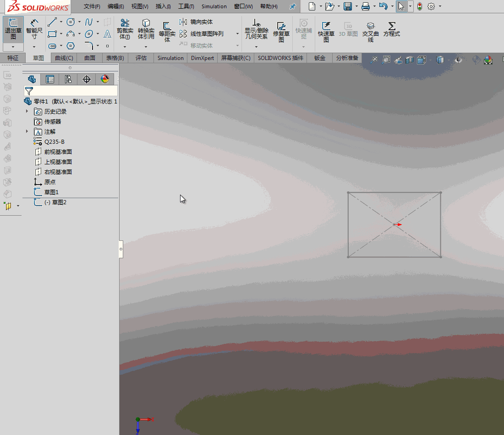Open the Linear Sketch Pattern dropdown arrow
Viewport: 504px width, 435px height.
pyautogui.click(x=237, y=34)
